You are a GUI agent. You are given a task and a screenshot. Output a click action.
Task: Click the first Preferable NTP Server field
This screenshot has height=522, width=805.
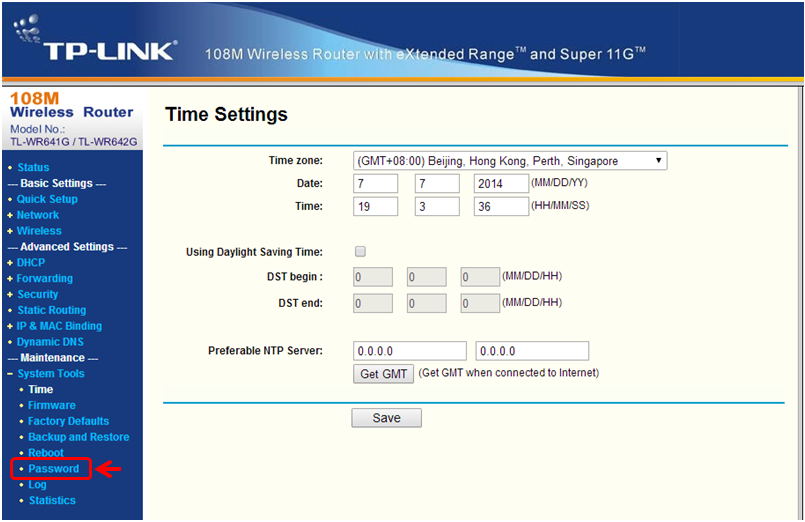point(410,351)
